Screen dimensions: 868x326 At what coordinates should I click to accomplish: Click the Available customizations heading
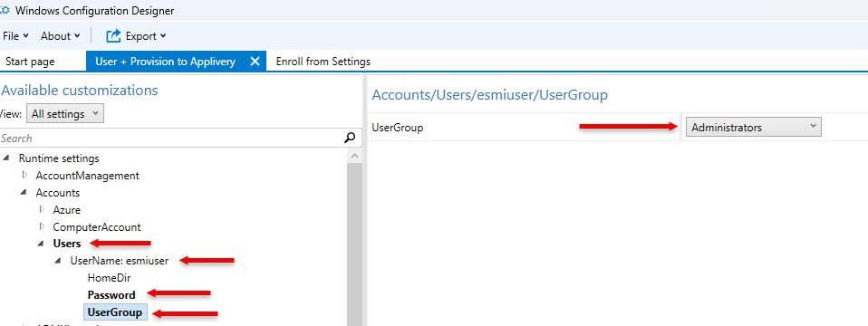pos(80,91)
